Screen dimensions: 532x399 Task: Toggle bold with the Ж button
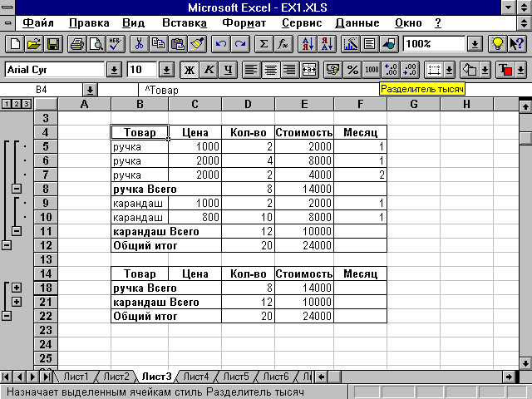[x=190, y=70]
